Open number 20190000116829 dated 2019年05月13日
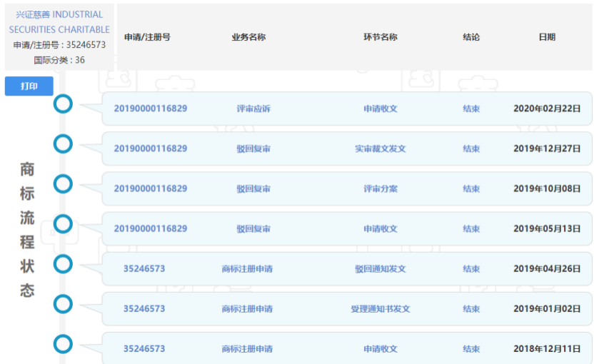This screenshot has height=364, width=594. 151,229
